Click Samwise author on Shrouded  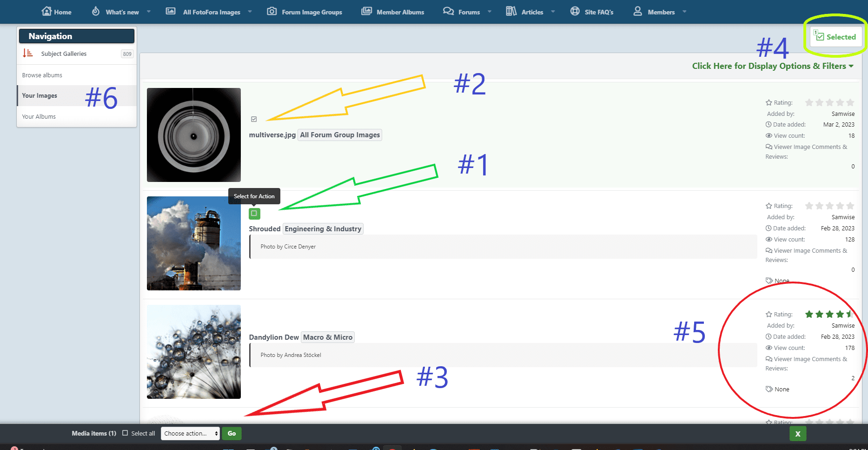coord(843,217)
